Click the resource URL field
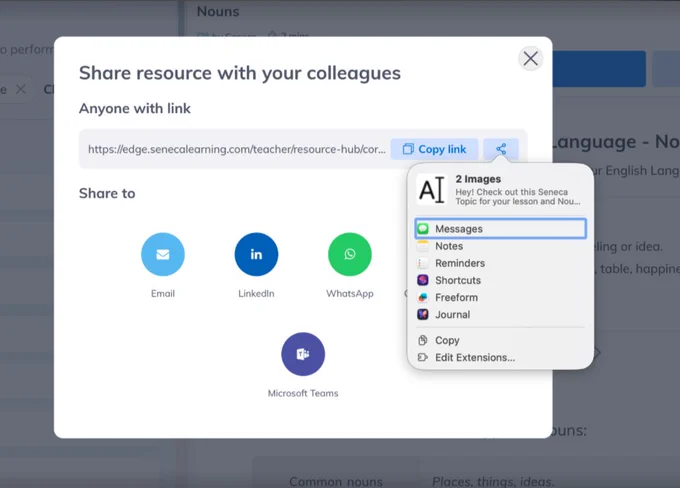Screen dimensions: 680x488 pyautogui.click(x=237, y=149)
